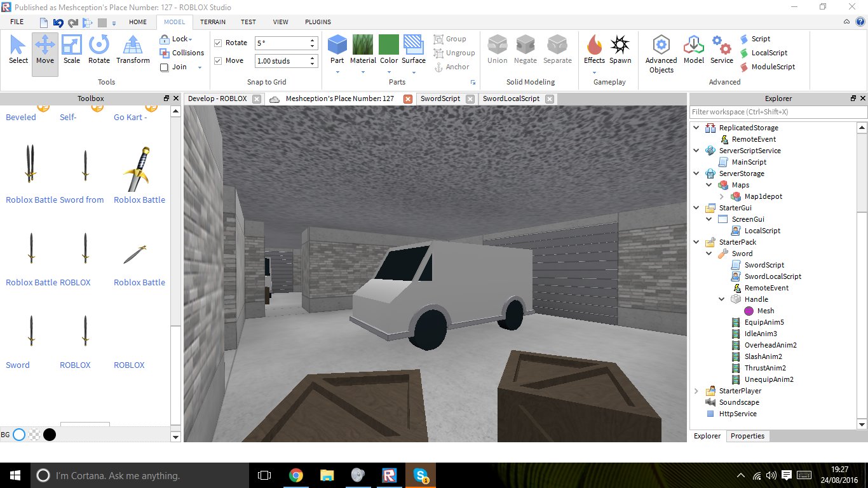This screenshot has height=488, width=868.
Task: Close the Develop - ROBLOX tab
Action: pyautogui.click(x=256, y=98)
